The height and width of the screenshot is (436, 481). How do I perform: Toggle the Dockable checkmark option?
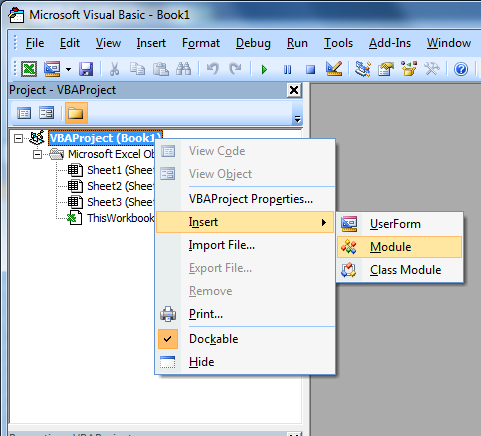pyautogui.click(x=245, y=339)
